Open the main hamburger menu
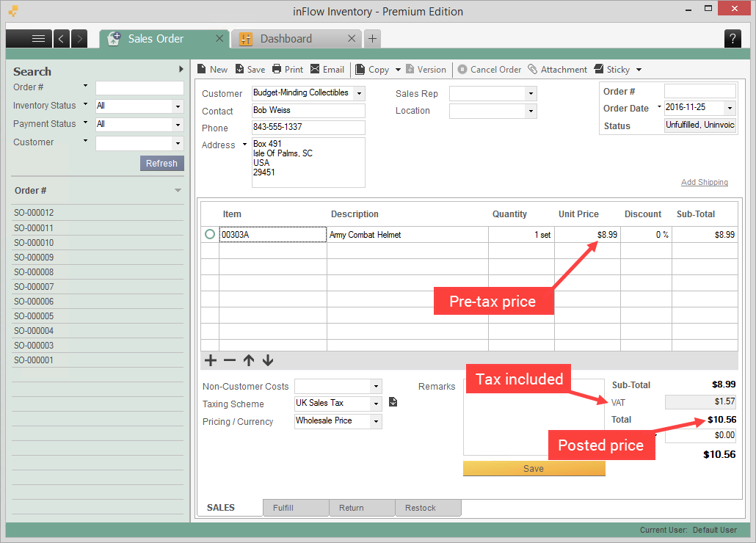The image size is (756, 543). tap(29, 39)
